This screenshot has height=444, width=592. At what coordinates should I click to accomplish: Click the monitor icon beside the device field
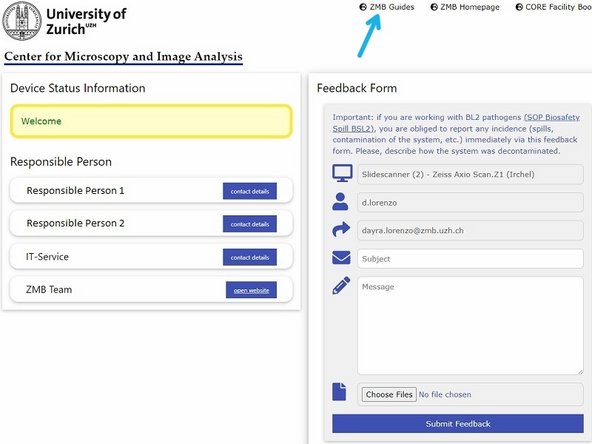[342, 173]
